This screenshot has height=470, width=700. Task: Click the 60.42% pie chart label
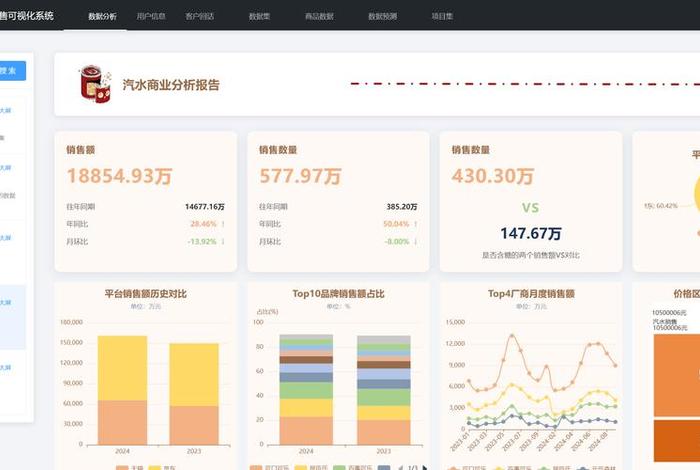point(661,206)
